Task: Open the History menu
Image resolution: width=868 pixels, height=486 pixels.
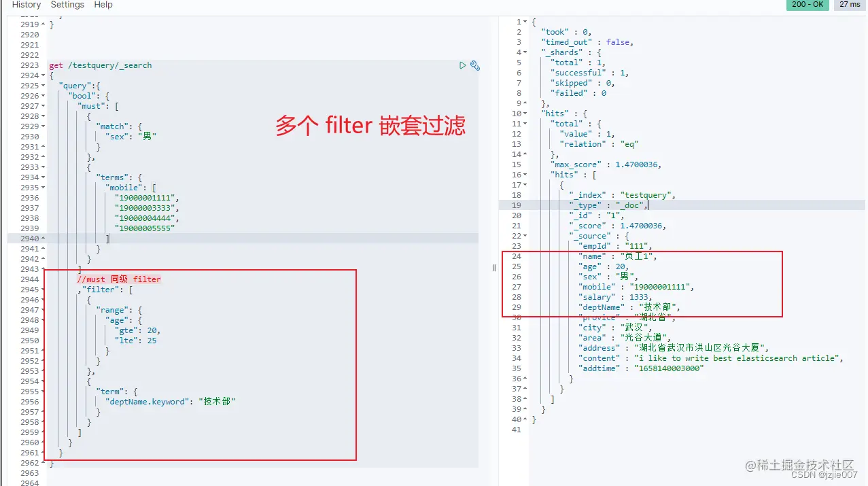Action: click(26, 5)
